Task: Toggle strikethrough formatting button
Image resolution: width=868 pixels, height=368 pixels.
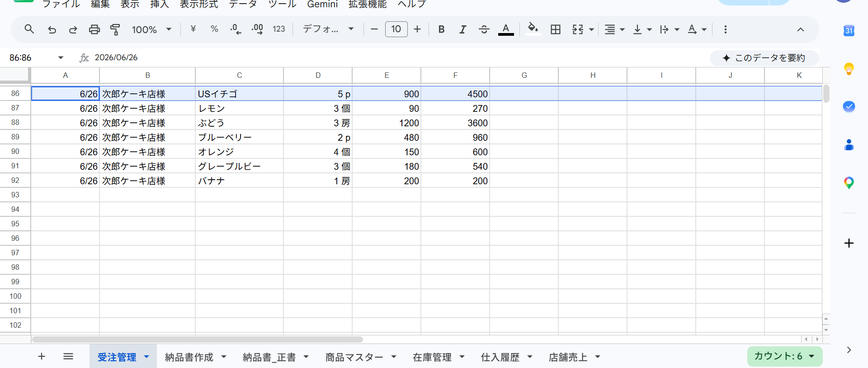Action: (x=484, y=29)
